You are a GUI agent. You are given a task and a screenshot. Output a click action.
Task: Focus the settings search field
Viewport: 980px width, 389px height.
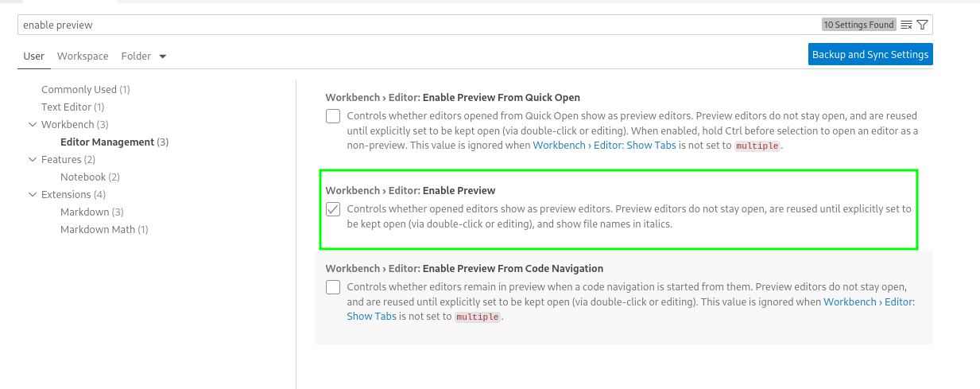coord(413,25)
